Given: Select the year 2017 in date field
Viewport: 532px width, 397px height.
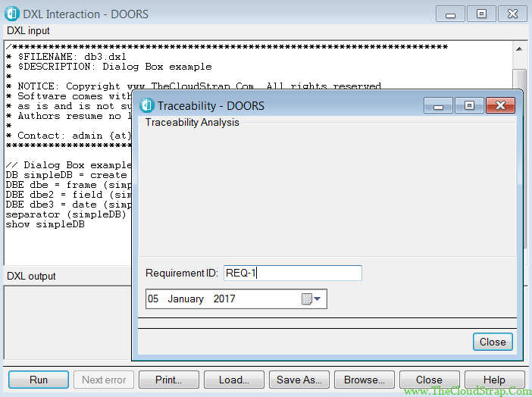Looking at the screenshot, I should click(224, 299).
